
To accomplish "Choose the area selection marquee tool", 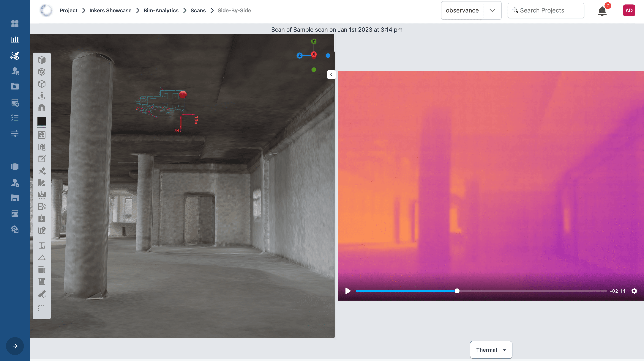I will (x=42, y=309).
